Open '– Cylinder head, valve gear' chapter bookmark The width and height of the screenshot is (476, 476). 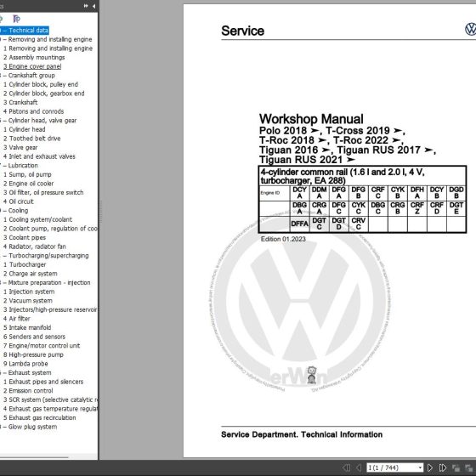39,121
